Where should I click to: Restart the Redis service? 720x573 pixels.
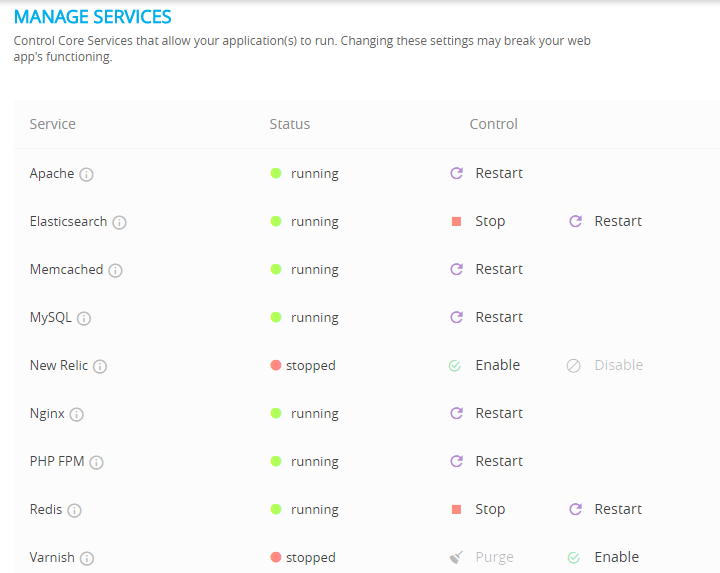[x=605, y=509]
